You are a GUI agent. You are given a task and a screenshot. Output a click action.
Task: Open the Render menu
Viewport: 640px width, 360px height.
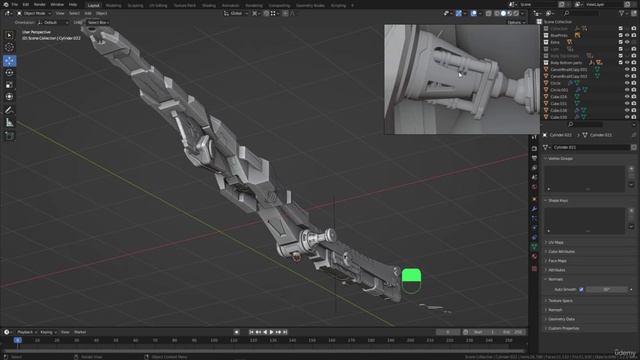[40, 4]
